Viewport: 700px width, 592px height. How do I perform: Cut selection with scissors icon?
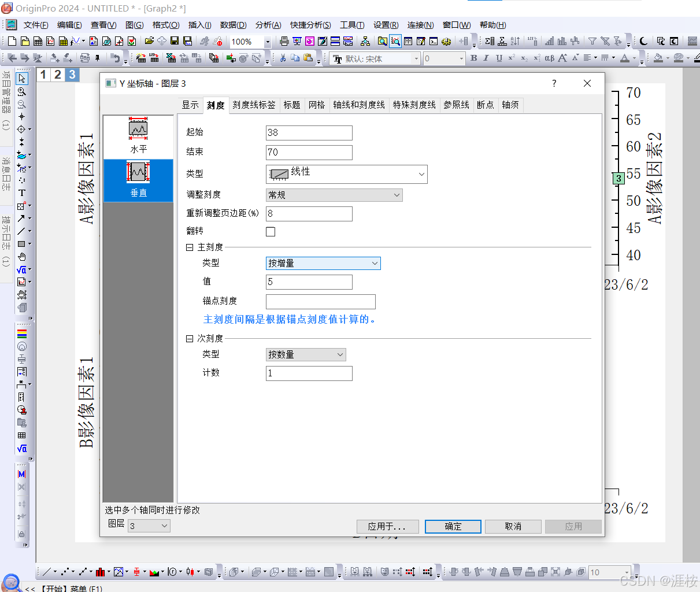pos(283,58)
